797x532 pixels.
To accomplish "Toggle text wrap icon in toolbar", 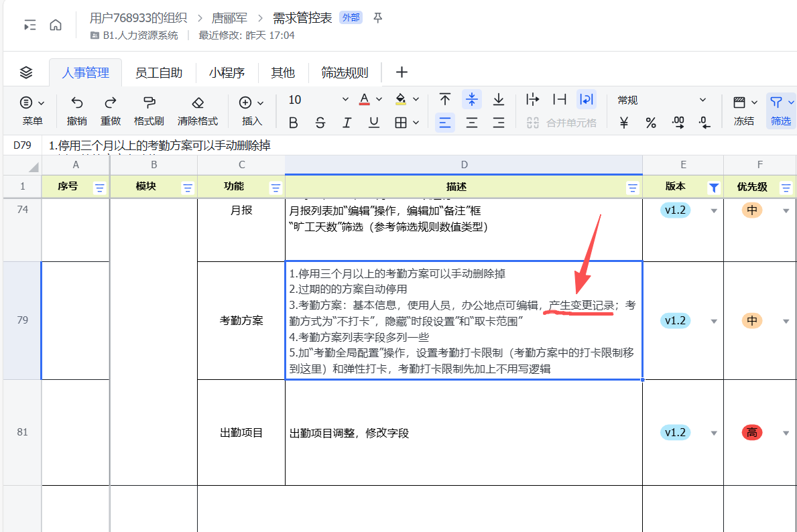I will tap(587, 100).
